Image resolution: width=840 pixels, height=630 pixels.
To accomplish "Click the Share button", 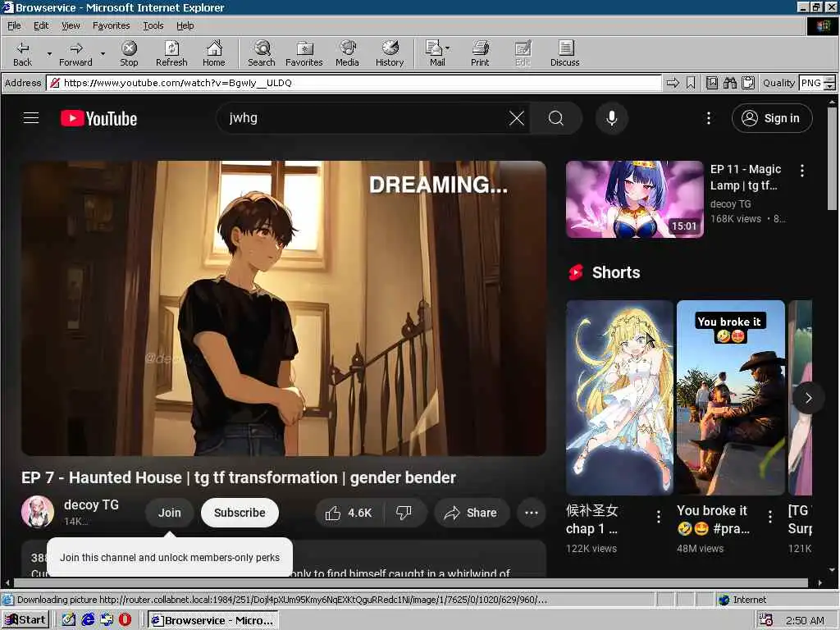I will 470,513.
